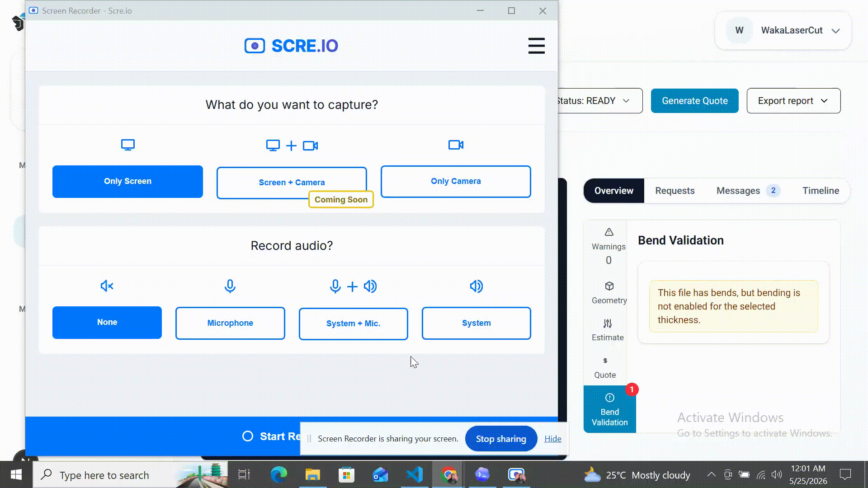
Task: Click the screen plus camera icon
Action: tap(292, 145)
